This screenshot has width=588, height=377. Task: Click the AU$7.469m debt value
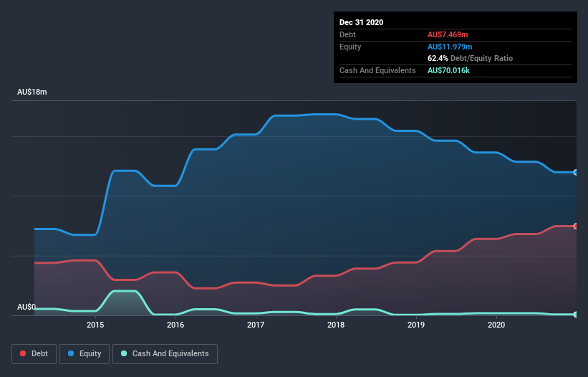(448, 34)
